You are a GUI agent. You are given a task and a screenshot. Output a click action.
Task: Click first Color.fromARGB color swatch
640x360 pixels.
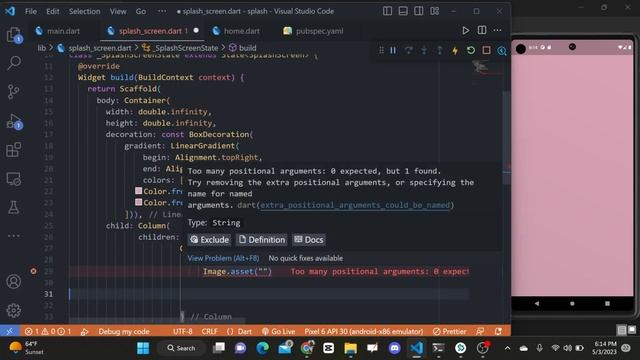[139, 191]
